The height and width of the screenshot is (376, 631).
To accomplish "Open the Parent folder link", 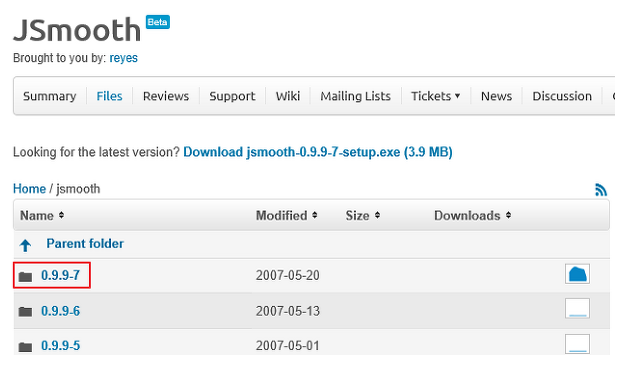I will tap(85, 244).
